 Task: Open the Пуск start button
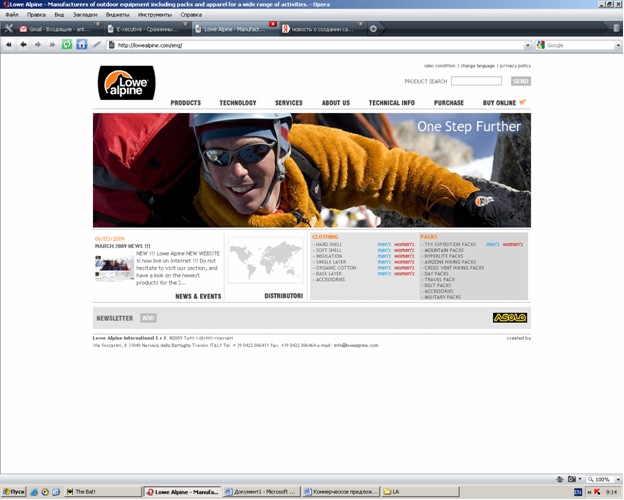(x=13, y=492)
